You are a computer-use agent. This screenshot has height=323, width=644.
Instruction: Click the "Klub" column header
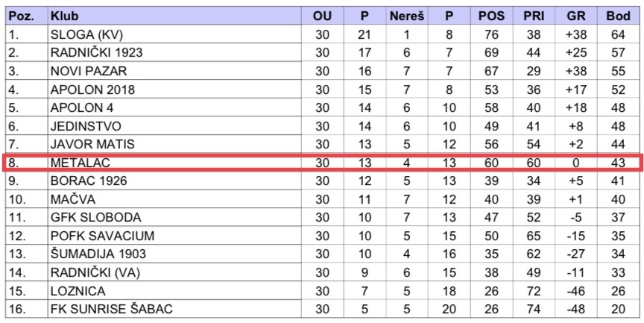(x=64, y=16)
